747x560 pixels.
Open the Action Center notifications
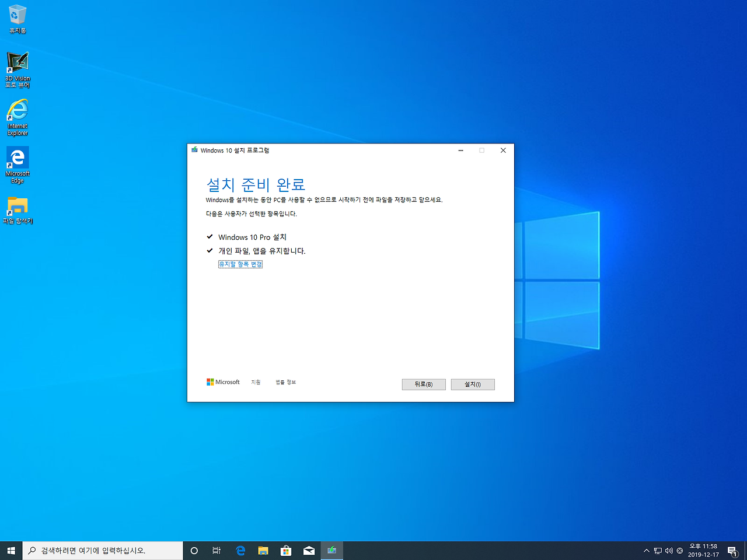(733, 551)
